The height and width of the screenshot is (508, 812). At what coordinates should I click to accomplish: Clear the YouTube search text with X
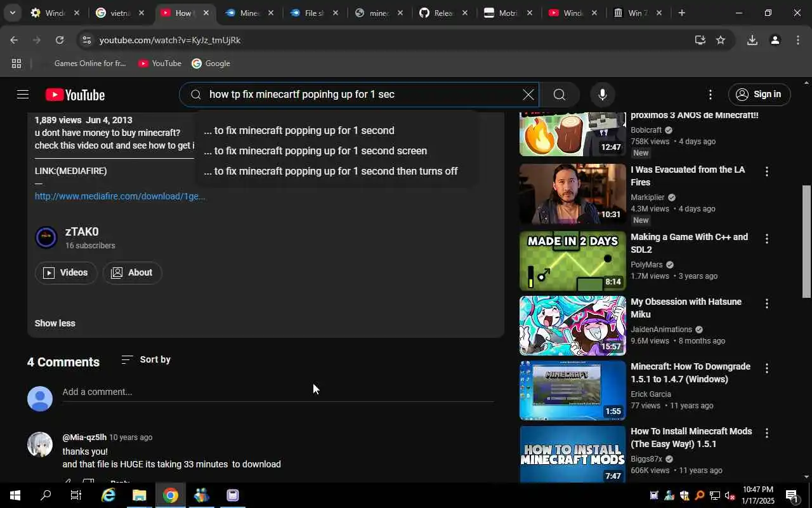(x=528, y=95)
